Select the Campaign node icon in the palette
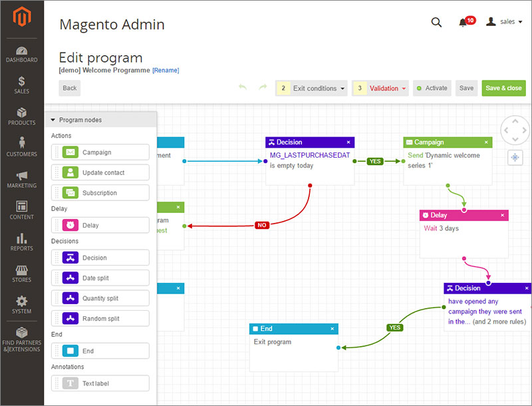The width and height of the screenshot is (532, 406). [x=70, y=152]
